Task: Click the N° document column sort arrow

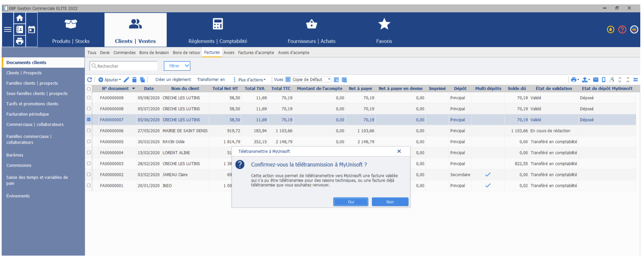Action: tap(134, 89)
